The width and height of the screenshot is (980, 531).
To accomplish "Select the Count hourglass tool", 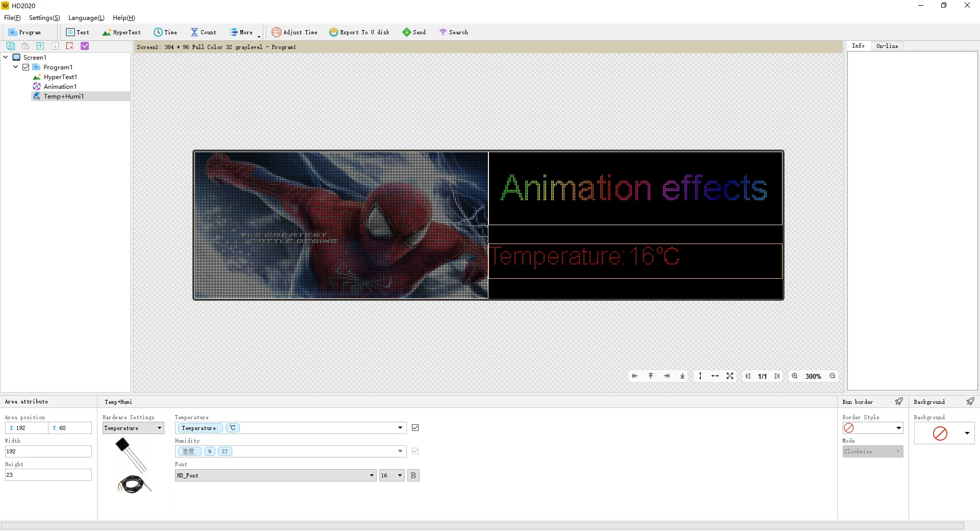I will click(194, 32).
